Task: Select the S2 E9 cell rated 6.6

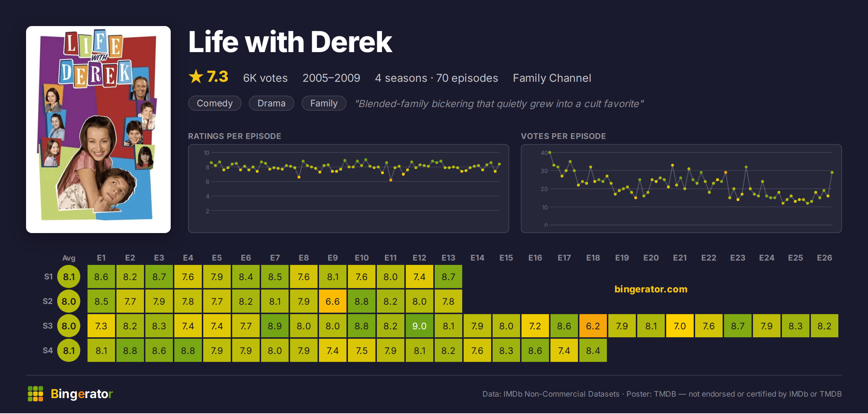Action: coord(333,301)
